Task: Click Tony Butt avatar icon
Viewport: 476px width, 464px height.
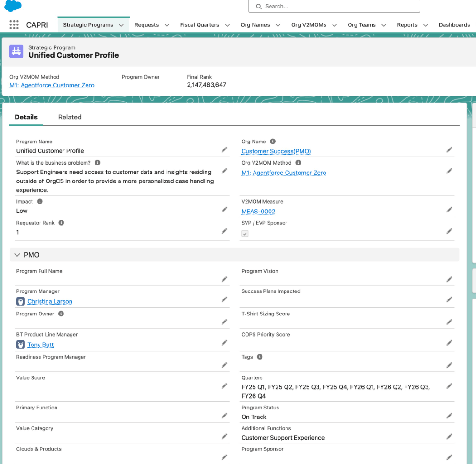Action: tap(20, 345)
